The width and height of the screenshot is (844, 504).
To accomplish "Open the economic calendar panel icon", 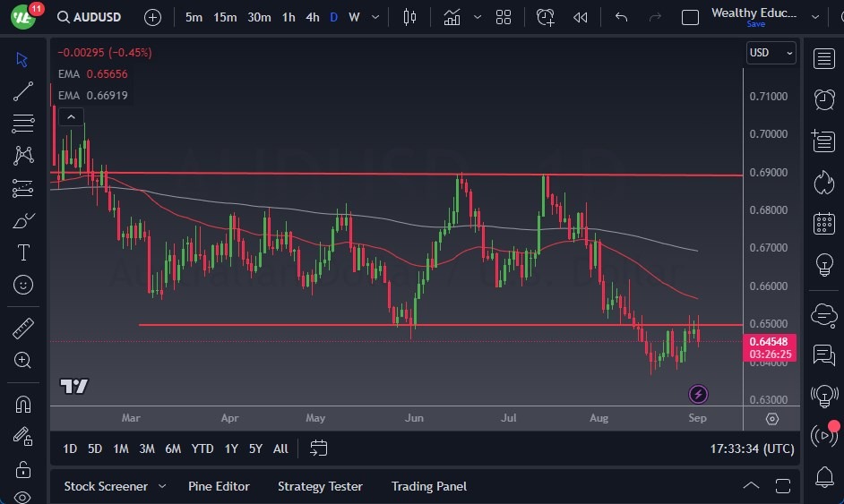I will (823, 224).
